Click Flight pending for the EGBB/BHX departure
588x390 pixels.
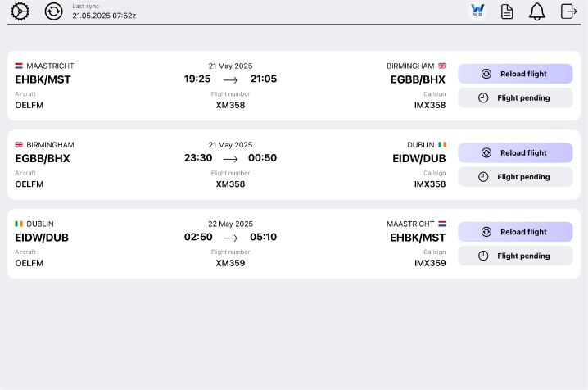point(515,177)
